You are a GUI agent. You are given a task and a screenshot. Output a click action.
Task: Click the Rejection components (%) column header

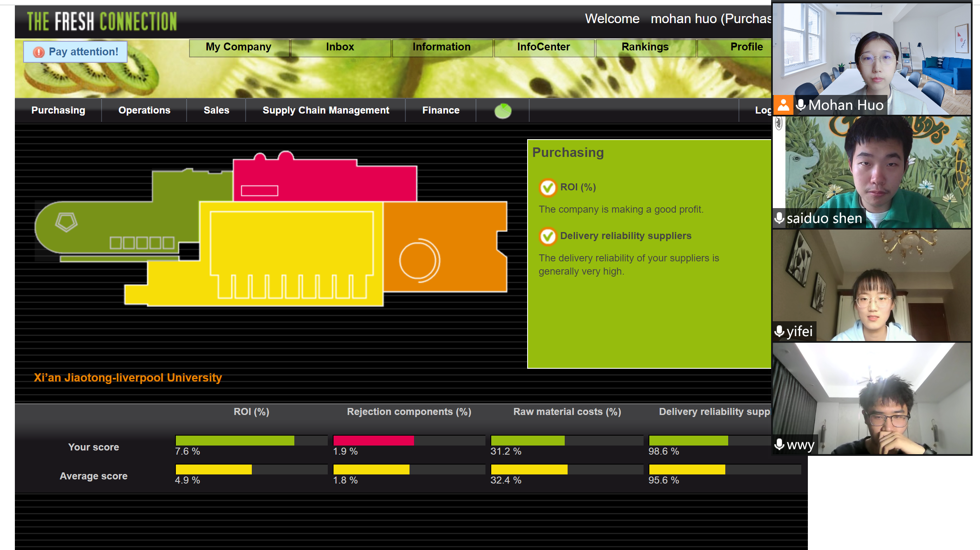coord(409,412)
